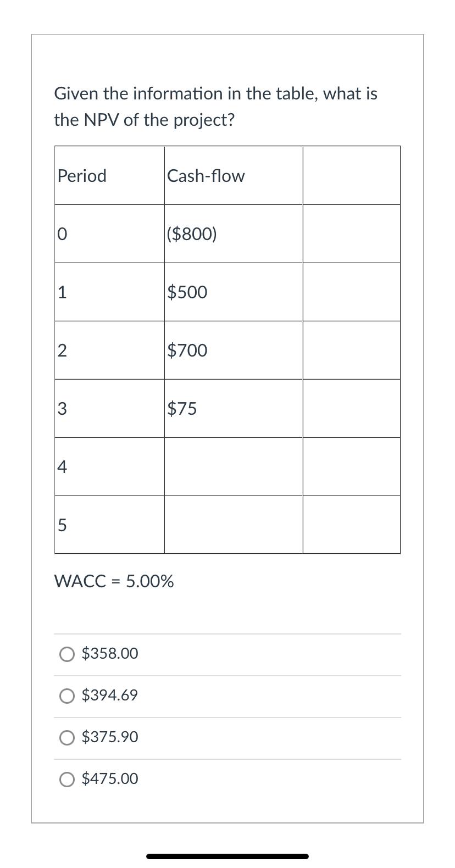The width and height of the screenshot is (455, 868).
Task: Click the $358.00 answer label text
Action: tap(110, 654)
